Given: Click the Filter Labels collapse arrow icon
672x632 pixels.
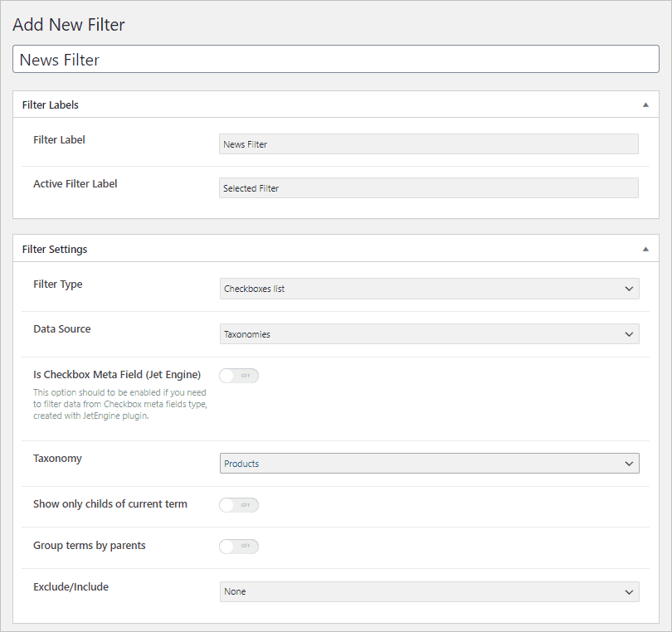Looking at the screenshot, I should (646, 105).
